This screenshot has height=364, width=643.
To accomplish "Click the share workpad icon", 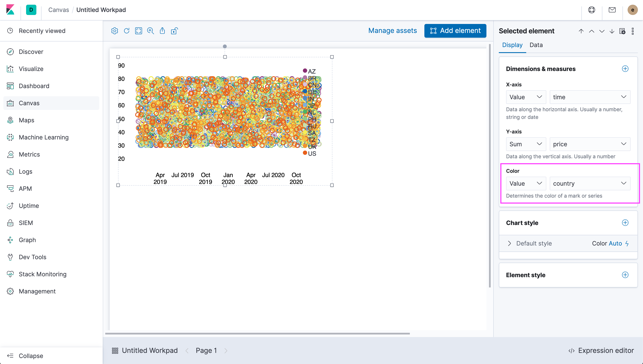I will [162, 31].
